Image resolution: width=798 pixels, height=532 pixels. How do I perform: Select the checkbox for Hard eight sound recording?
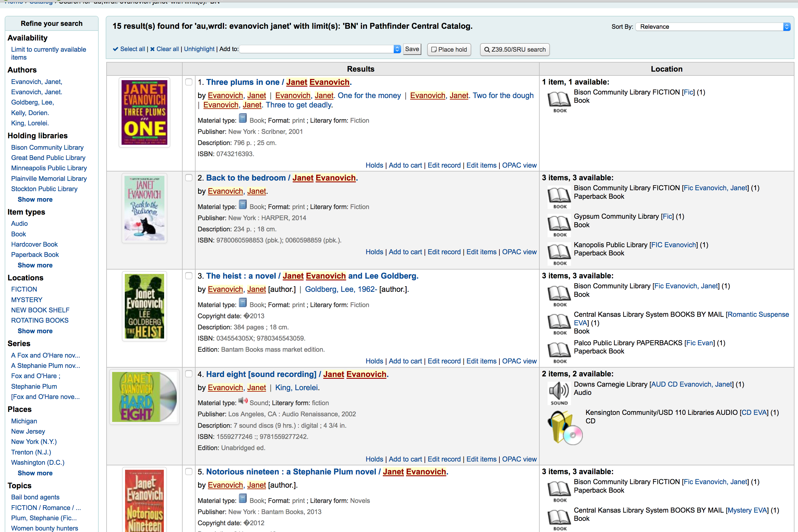189,374
